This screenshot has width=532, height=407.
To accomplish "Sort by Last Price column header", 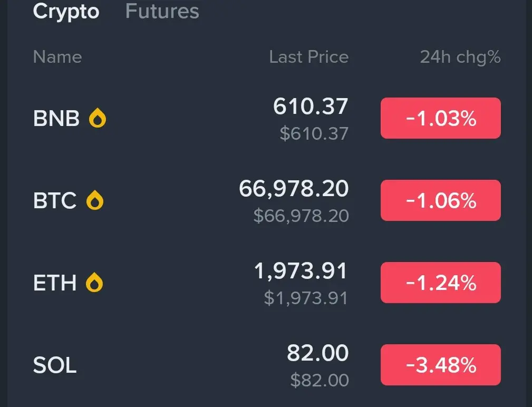I will coord(308,57).
